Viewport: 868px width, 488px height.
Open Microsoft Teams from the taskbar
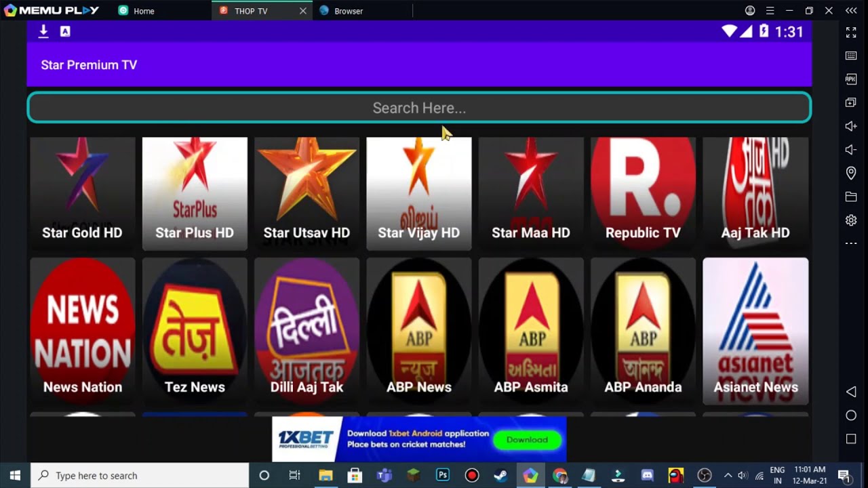pyautogui.click(x=384, y=475)
